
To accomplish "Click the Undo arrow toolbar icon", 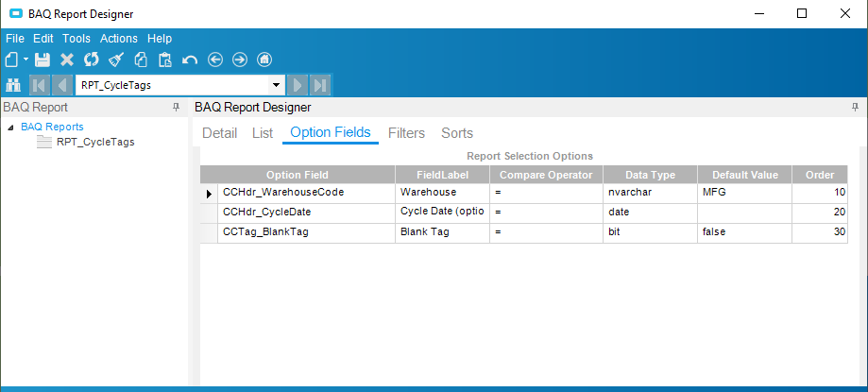I will pos(190,60).
